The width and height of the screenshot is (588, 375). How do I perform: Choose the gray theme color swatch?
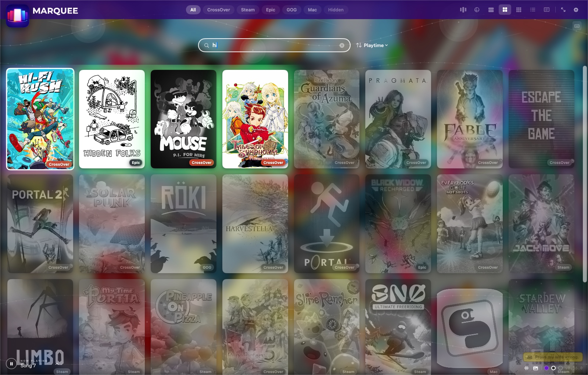click(560, 368)
